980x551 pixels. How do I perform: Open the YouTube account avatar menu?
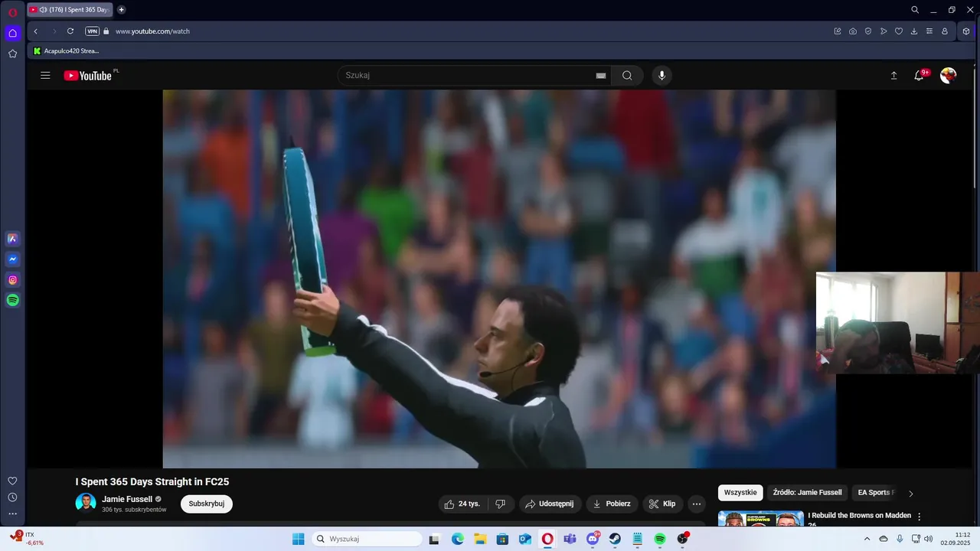pos(948,75)
